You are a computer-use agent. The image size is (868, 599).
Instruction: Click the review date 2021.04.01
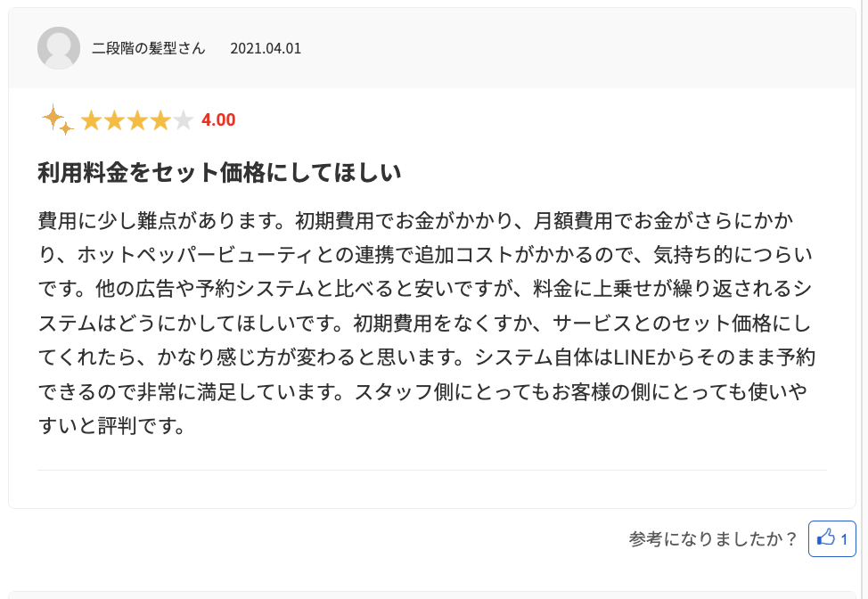point(266,48)
